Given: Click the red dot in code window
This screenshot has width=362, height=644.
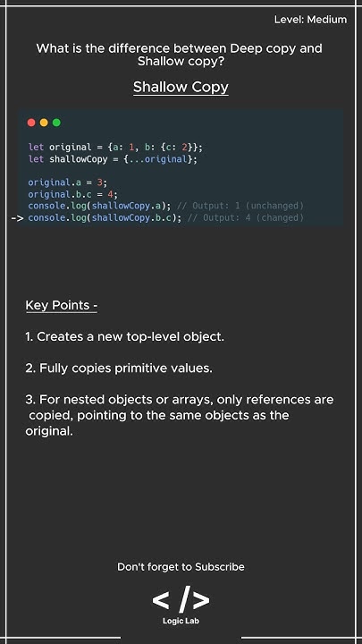Looking at the screenshot, I should pos(31,123).
